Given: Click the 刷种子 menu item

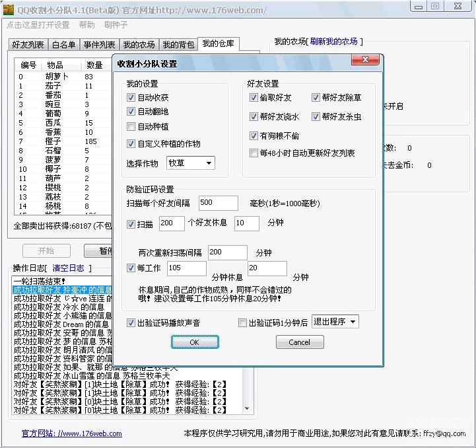Looking at the screenshot, I should tap(116, 25).
